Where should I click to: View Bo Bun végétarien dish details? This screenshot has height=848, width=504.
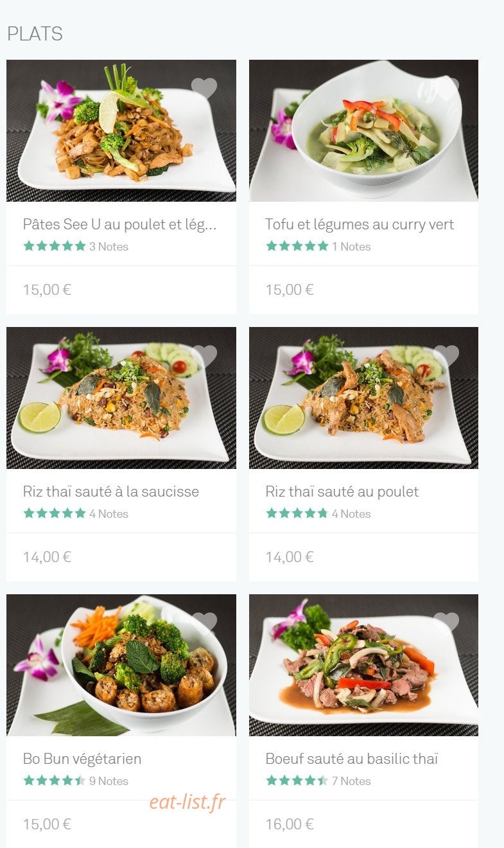[x=82, y=759]
